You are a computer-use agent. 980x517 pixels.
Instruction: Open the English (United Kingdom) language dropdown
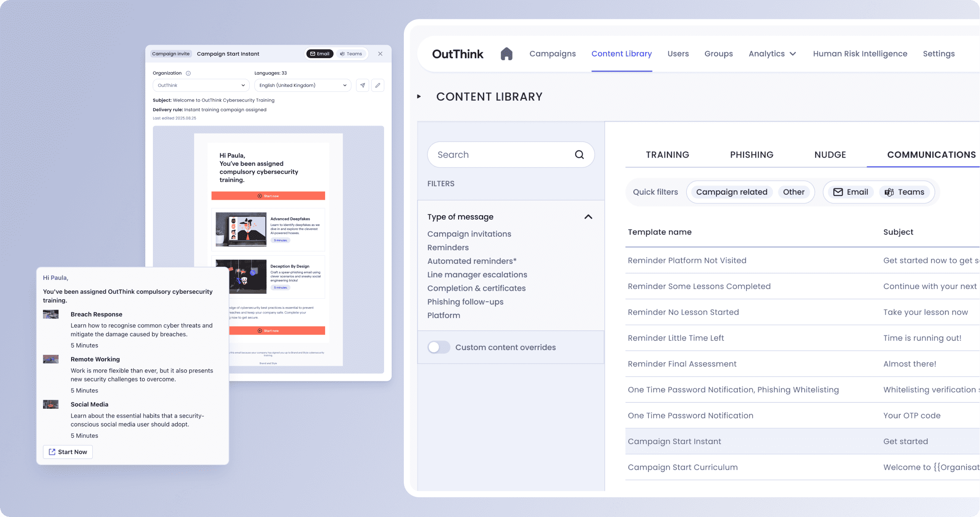point(302,85)
